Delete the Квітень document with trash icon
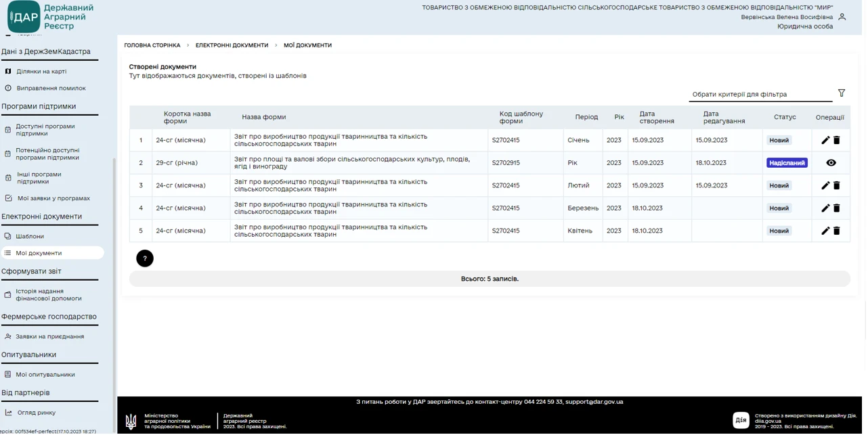 tap(838, 231)
